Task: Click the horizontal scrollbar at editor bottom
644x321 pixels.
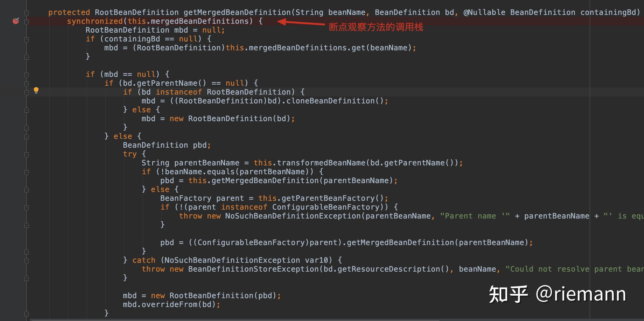Action: [x=235, y=320]
